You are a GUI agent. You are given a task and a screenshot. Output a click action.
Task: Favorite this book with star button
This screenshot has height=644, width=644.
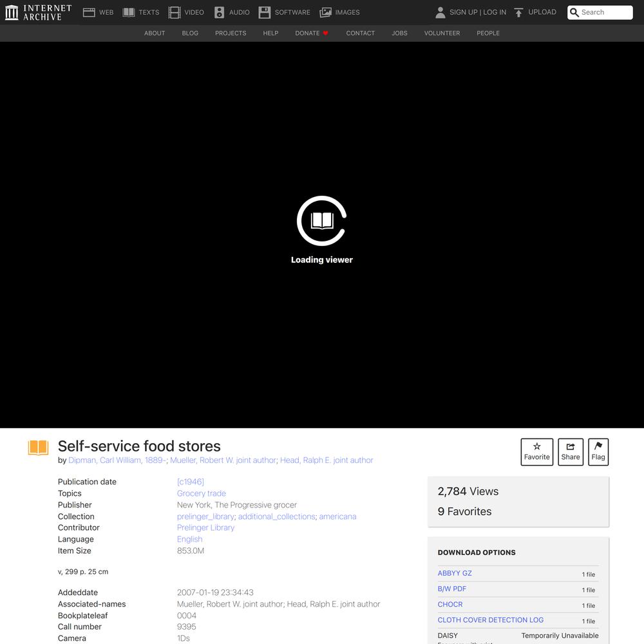coord(536,451)
